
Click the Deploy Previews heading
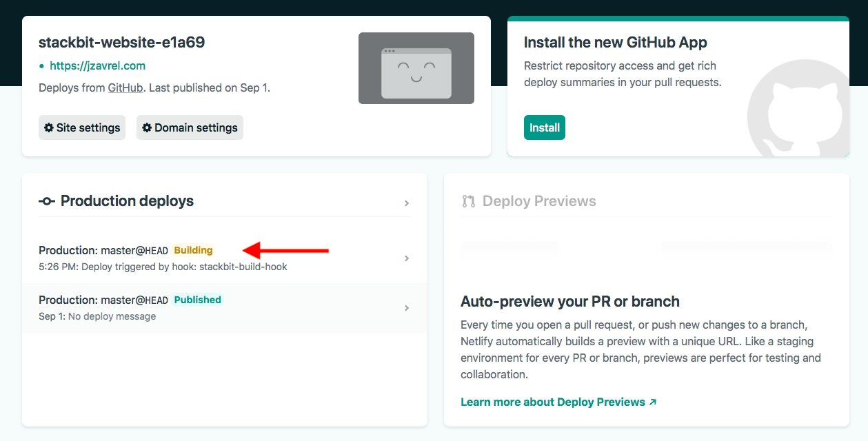539,201
